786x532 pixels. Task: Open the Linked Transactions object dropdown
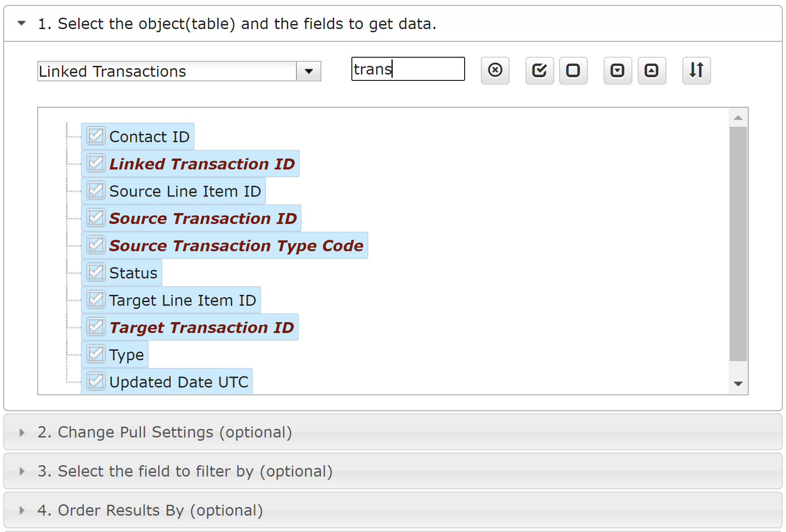pyautogui.click(x=309, y=71)
